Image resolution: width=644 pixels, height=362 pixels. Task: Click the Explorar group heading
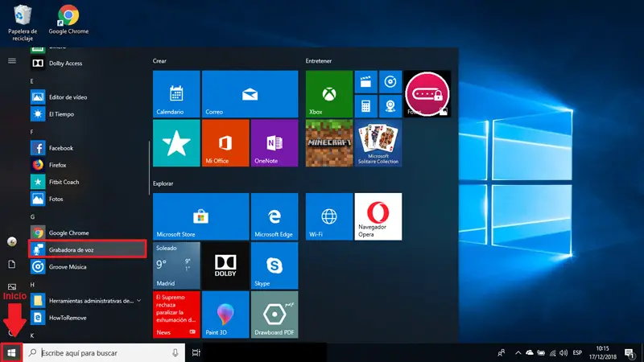163,183
